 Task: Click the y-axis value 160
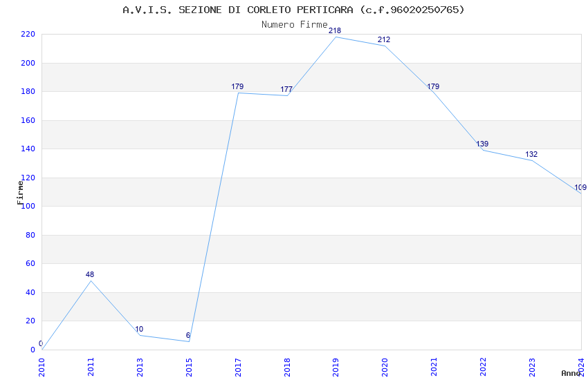28,120
